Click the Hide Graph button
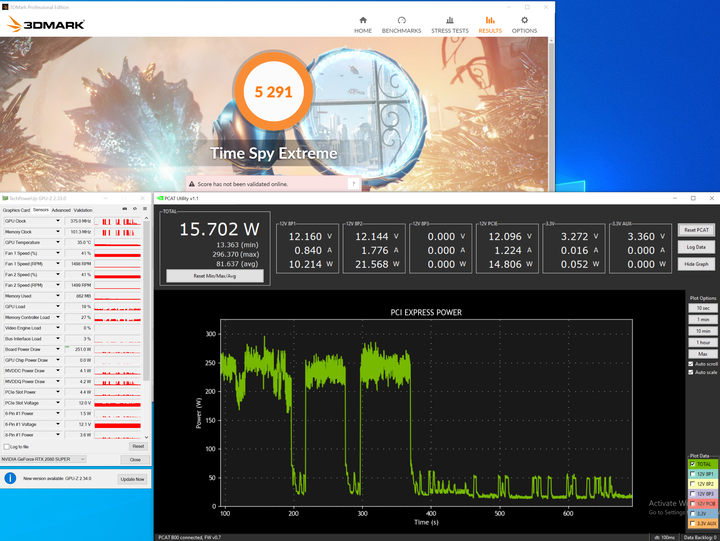Image resolution: width=720 pixels, height=541 pixels. coord(696,264)
